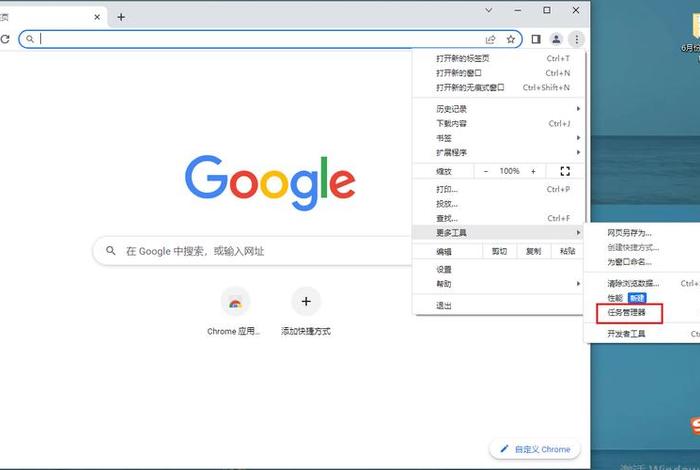Click the search icon in the address bar
The image size is (700, 470).
click(x=29, y=39)
